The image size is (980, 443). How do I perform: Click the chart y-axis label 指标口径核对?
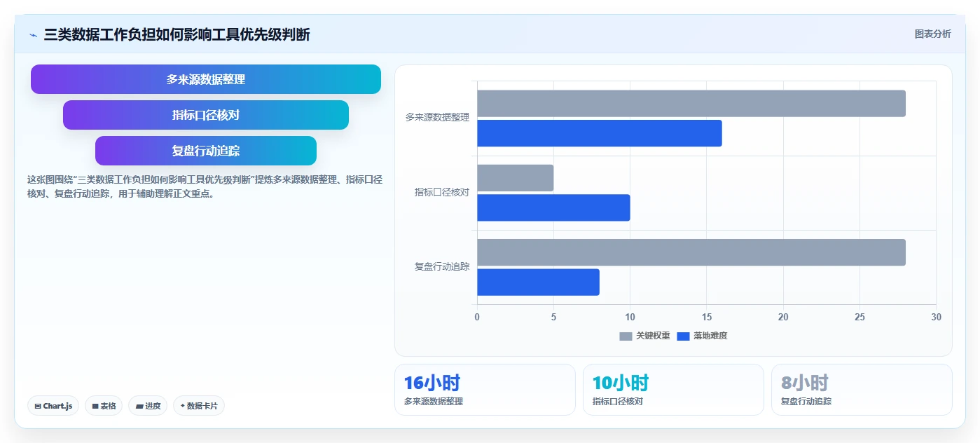442,192
